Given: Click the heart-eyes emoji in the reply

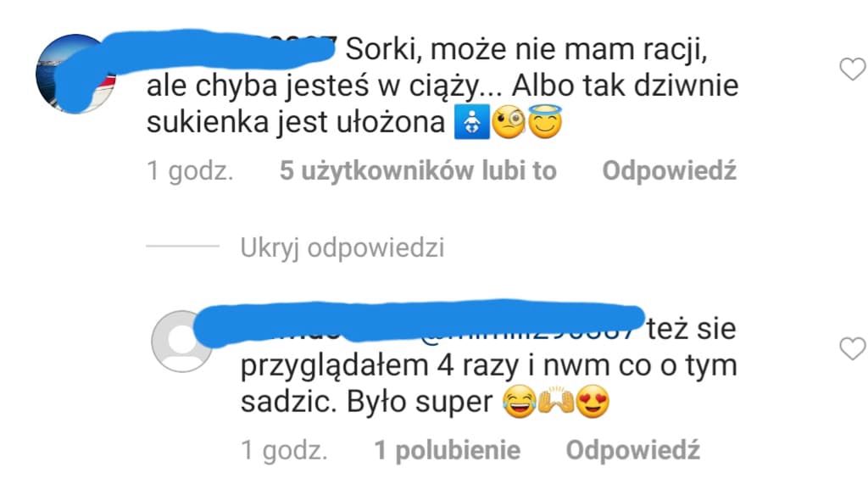Looking at the screenshot, I should 593,402.
